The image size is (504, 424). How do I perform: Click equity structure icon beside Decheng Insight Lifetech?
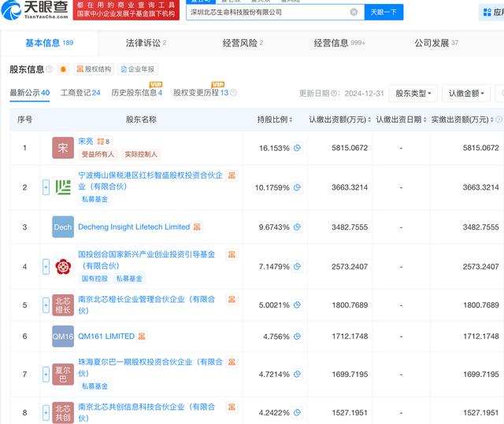pyautogui.click(x=196, y=227)
